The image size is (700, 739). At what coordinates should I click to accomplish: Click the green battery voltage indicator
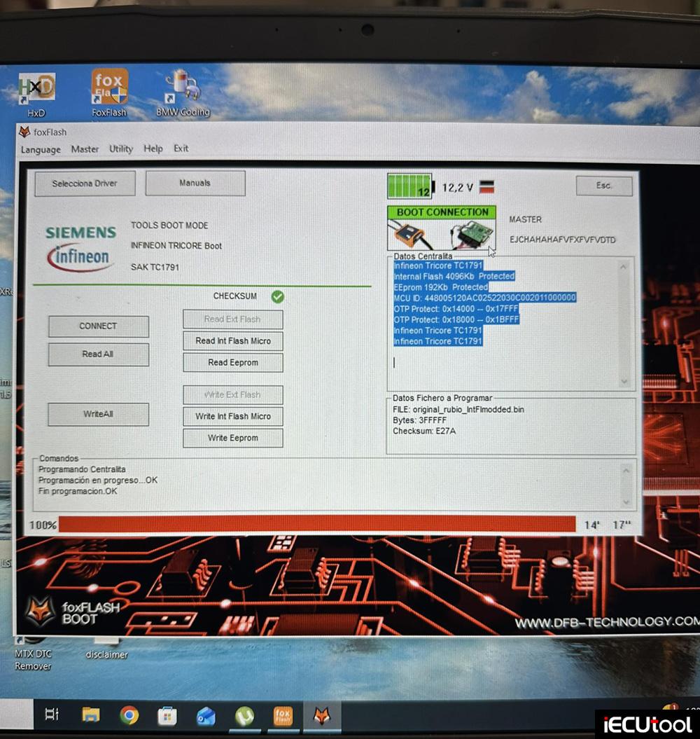tap(409, 187)
